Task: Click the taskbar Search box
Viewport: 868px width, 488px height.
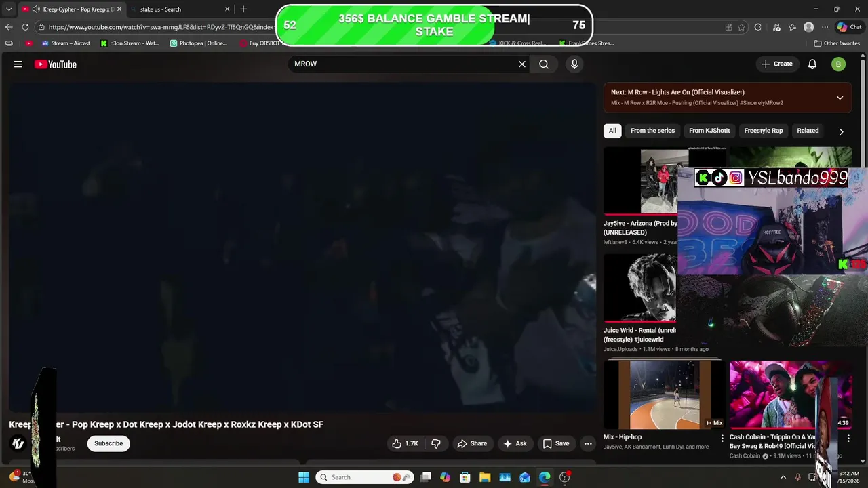Action: click(365, 477)
